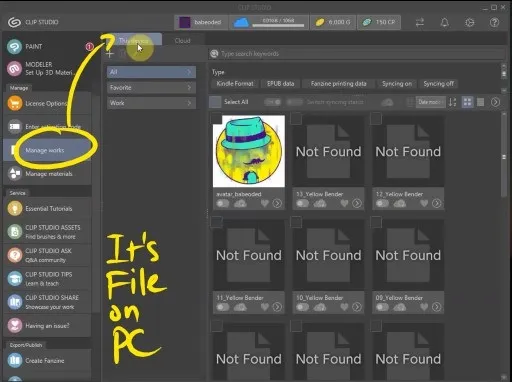Open settings gear icon in header
Screen dimensions: 512x382
(x=469, y=22)
